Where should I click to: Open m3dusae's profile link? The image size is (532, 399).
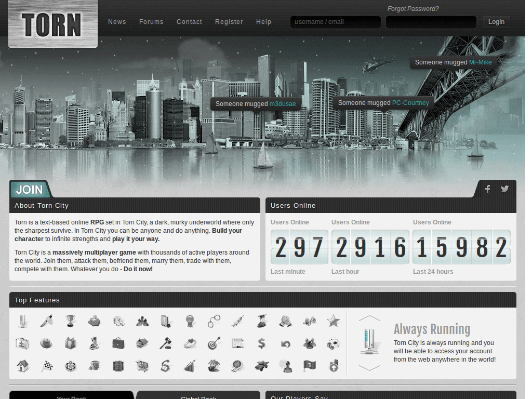click(x=283, y=104)
